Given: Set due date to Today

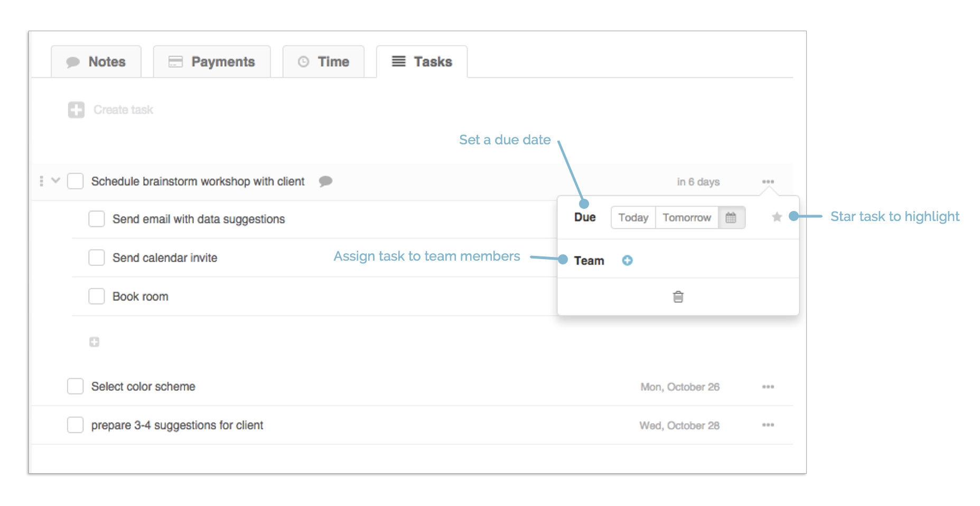Looking at the screenshot, I should (x=632, y=217).
